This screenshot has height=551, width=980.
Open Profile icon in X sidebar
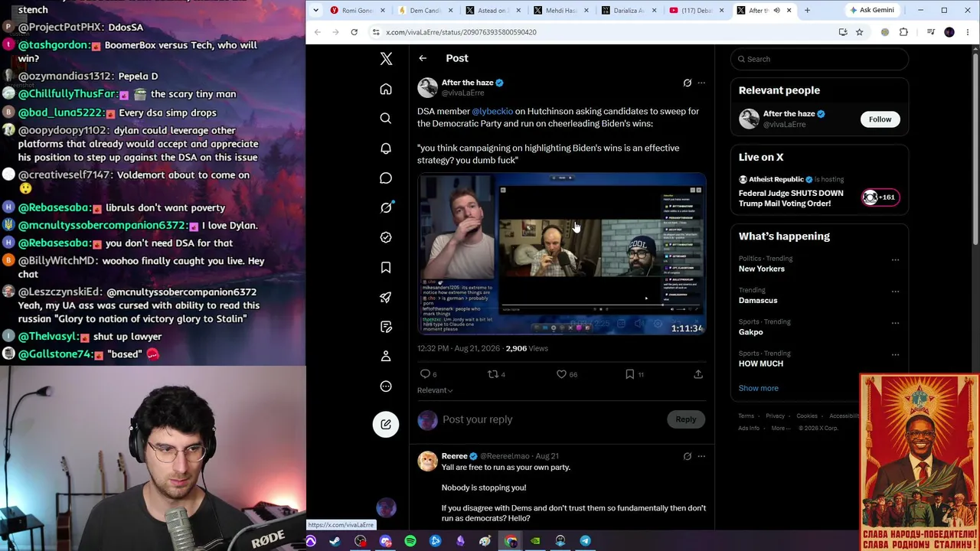[x=386, y=356]
